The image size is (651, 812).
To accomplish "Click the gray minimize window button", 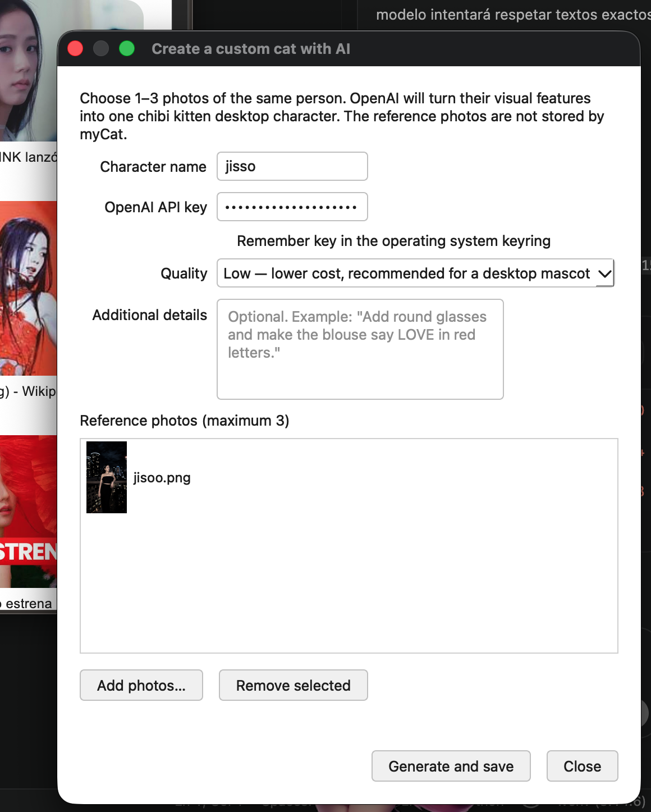I will (101, 49).
